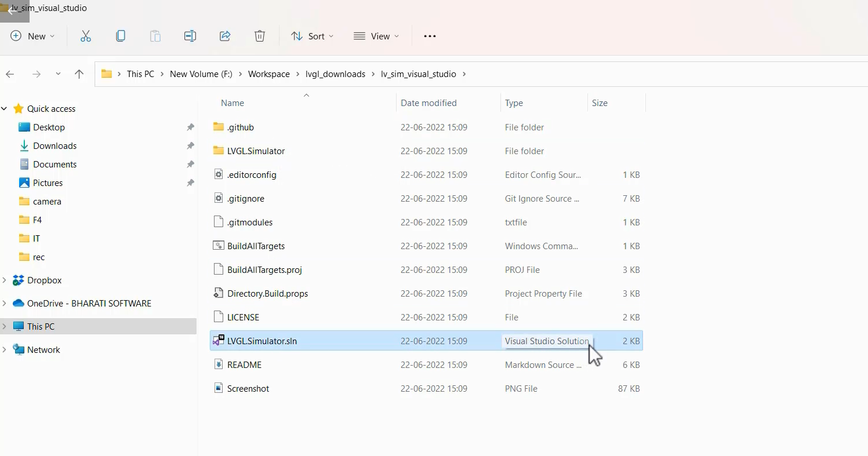Collapse the Quick access tree
The height and width of the screenshot is (456, 868).
tap(5, 108)
